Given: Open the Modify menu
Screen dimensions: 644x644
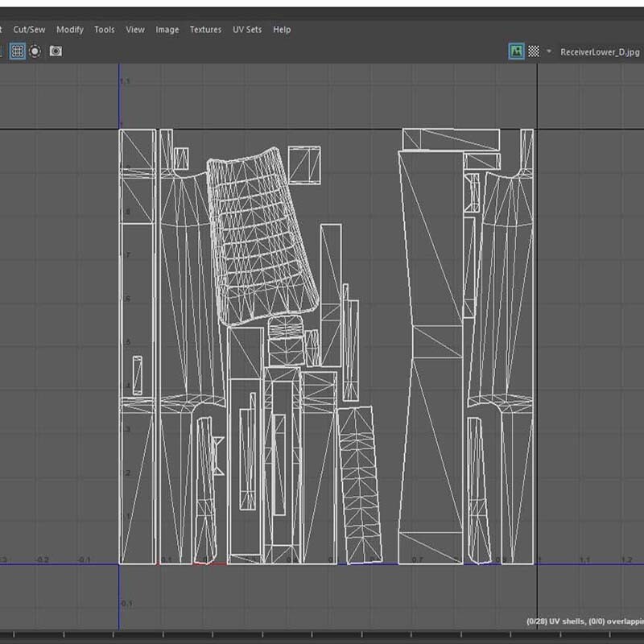Looking at the screenshot, I should [70, 30].
